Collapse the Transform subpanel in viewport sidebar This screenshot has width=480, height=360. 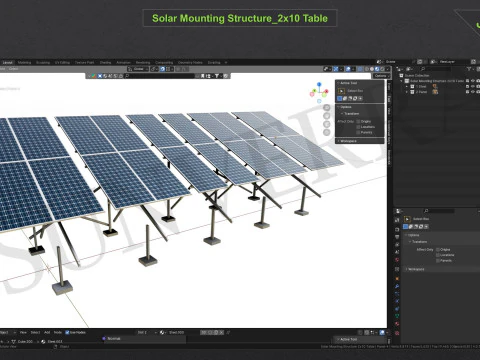(x=350, y=114)
